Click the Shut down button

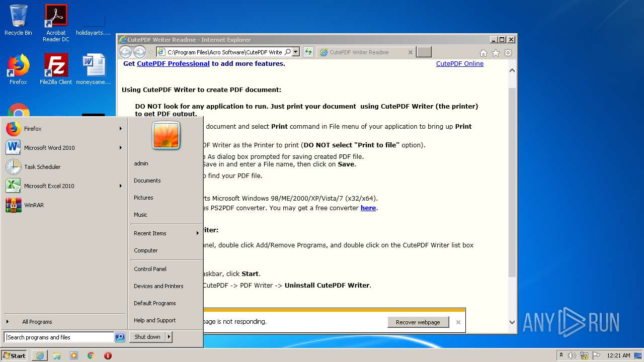point(147,337)
